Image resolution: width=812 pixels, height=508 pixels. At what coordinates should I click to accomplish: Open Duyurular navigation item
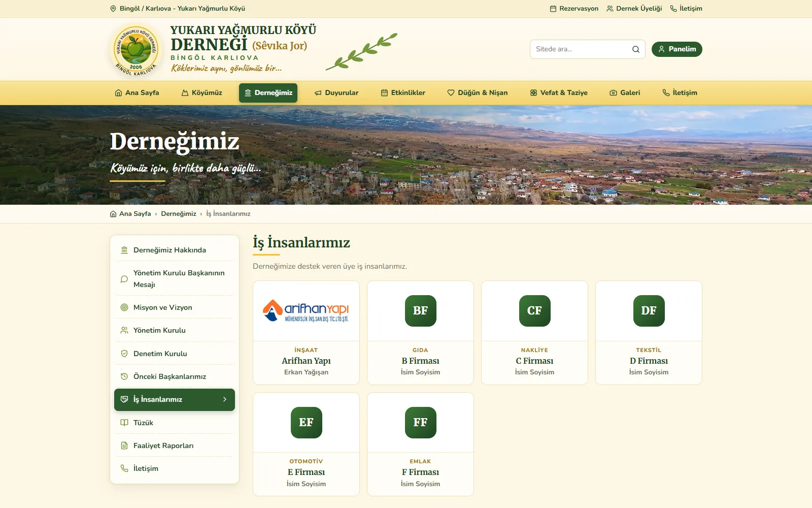336,93
